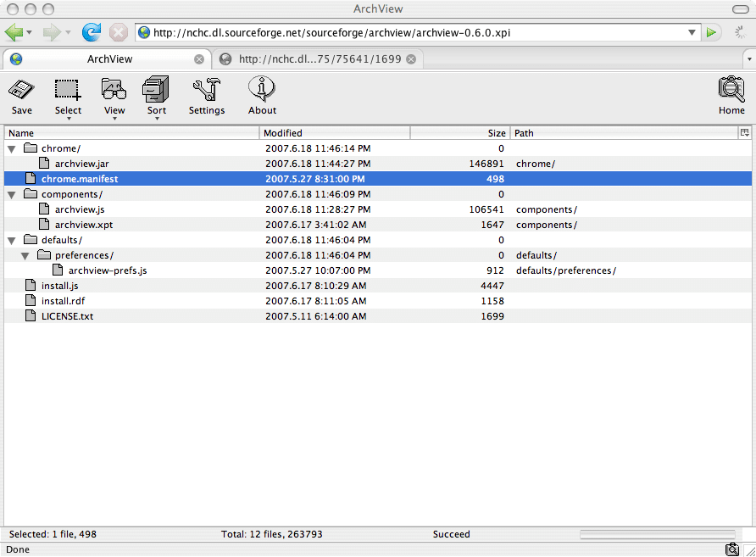Image resolution: width=756 pixels, height=557 pixels.
Task: Click status text Selected: 1 file, 498
Action: click(x=53, y=534)
